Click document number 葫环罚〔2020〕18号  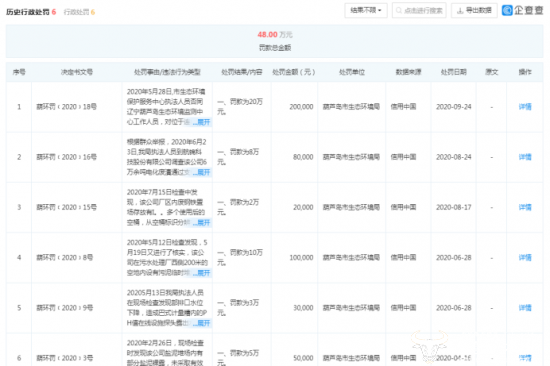click(x=67, y=107)
